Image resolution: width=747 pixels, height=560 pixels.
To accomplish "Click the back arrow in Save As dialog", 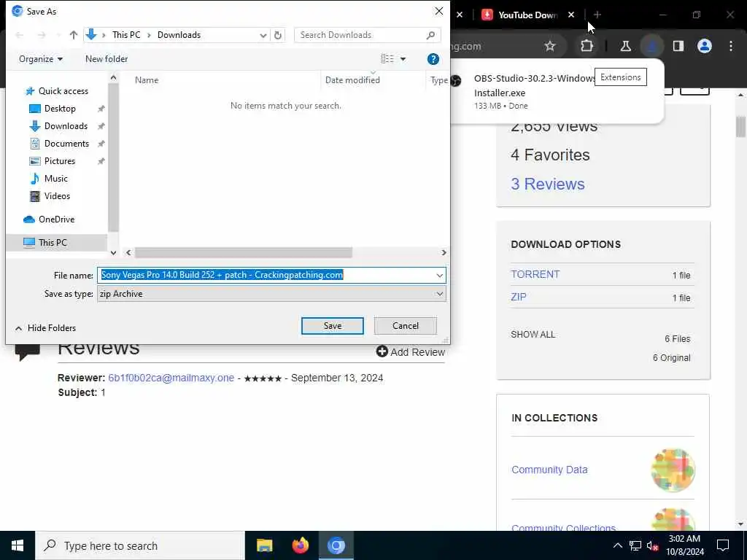I will pos(20,35).
